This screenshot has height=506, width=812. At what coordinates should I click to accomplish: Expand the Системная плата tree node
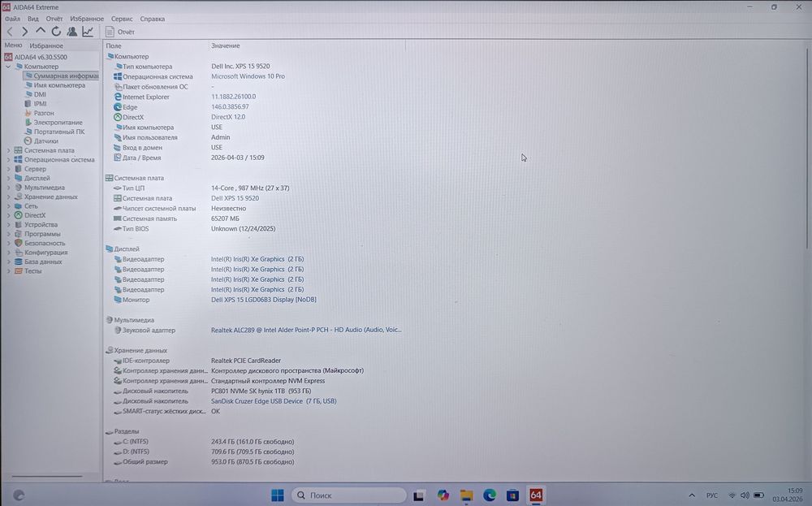pos(8,150)
